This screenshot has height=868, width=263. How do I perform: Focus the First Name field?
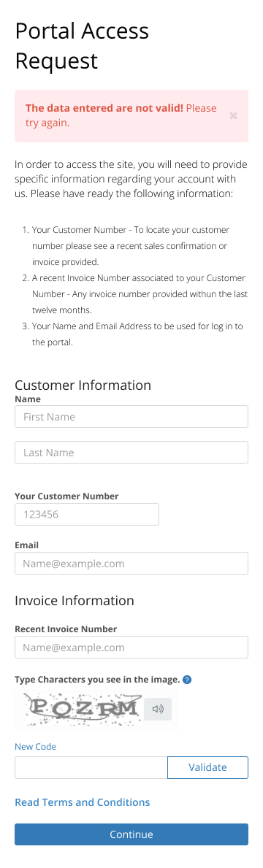131,417
